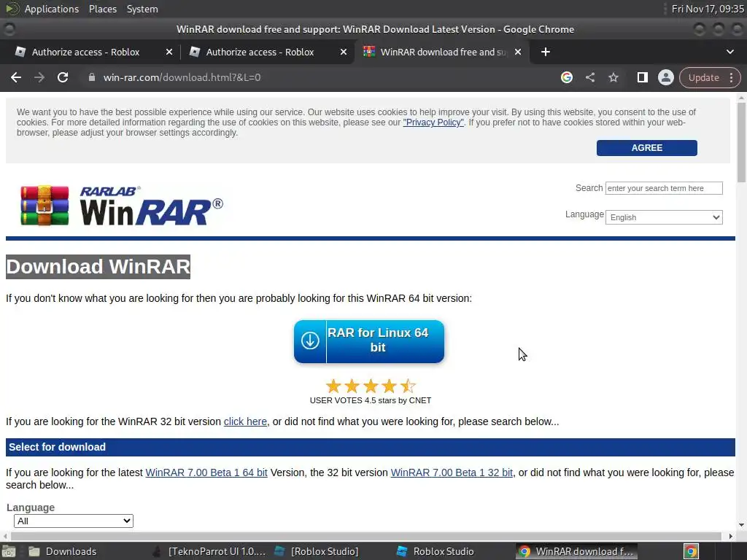
Task: Switch to first Authorize access Roblox tab
Action: point(86,52)
